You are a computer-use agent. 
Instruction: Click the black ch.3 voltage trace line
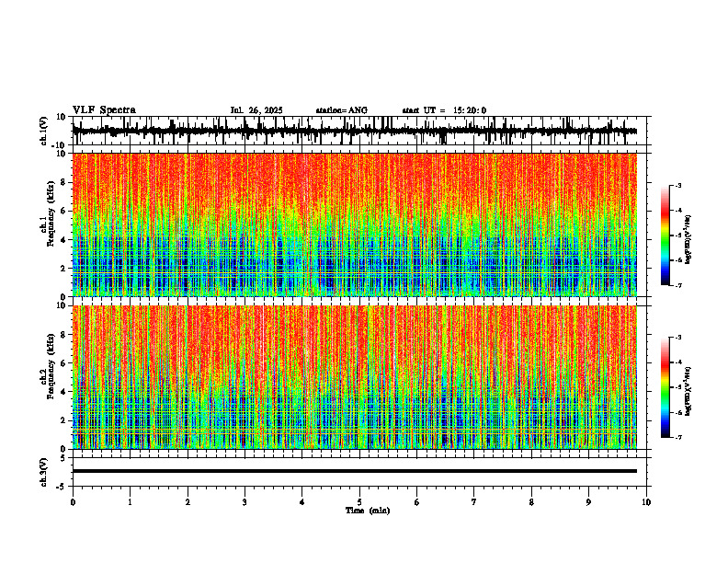click(x=354, y=471)
